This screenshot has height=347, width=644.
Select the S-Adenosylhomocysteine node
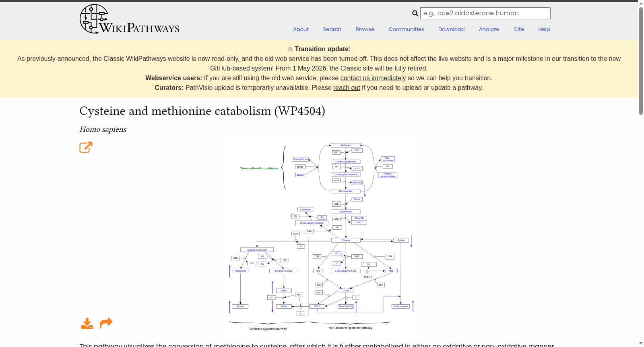point(346,175)
